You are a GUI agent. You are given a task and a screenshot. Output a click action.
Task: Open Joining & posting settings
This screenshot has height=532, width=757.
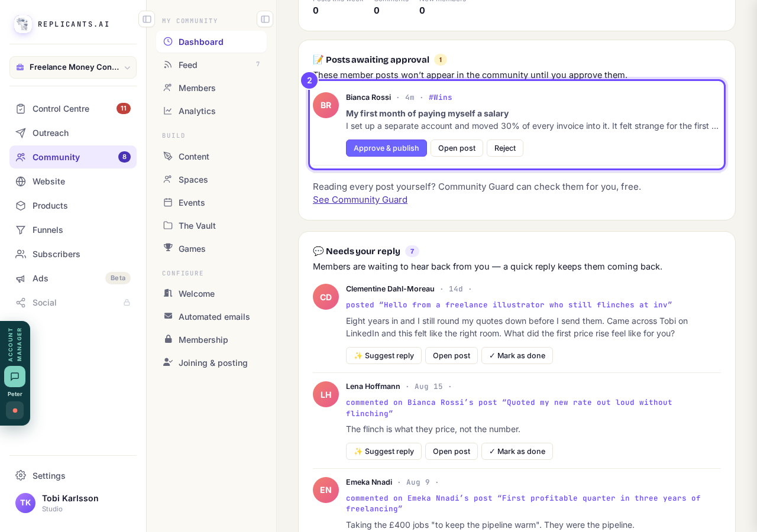point(211,363)
